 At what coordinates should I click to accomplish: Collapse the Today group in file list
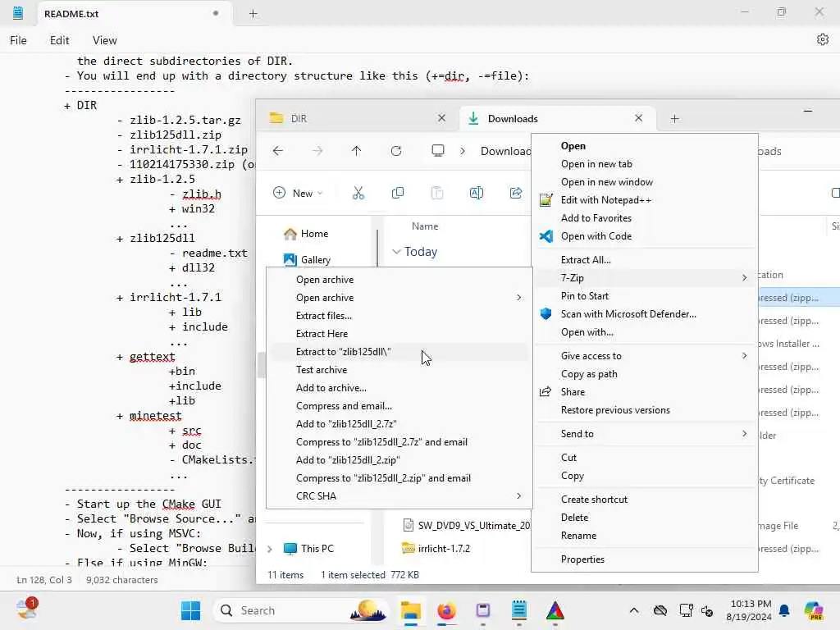pos(396,251)
